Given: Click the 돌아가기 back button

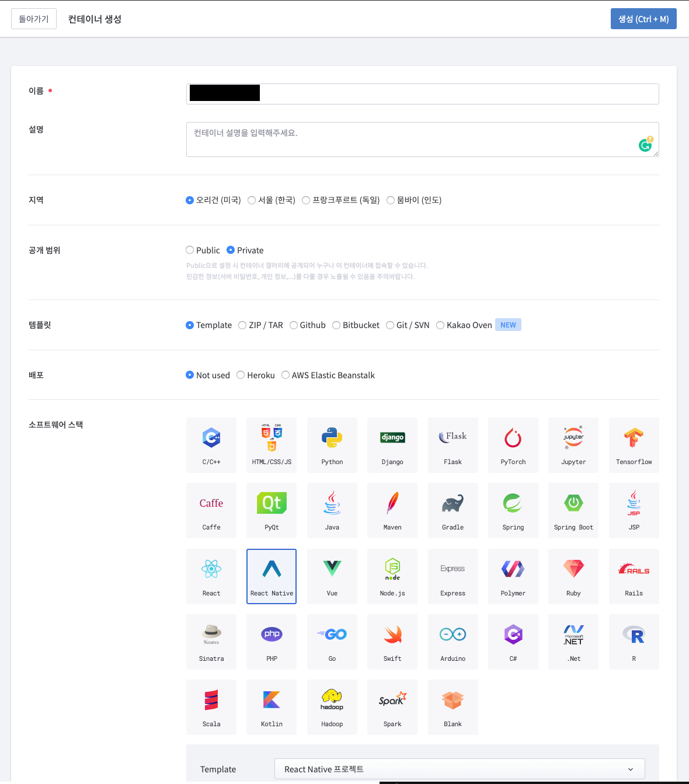Looking at the screenshot, I should (x=34, y=19).
